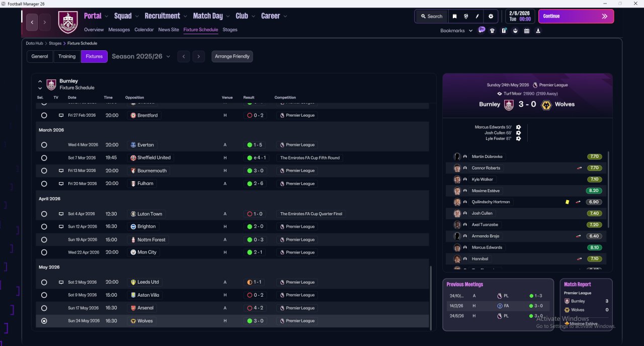Click the date and time display
This screenshot has width=644, height=346.
(x=520, y=16)
